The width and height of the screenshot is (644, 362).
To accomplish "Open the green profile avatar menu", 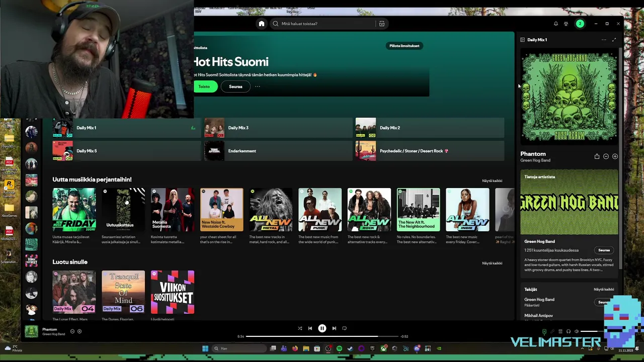I will (580, 24).
